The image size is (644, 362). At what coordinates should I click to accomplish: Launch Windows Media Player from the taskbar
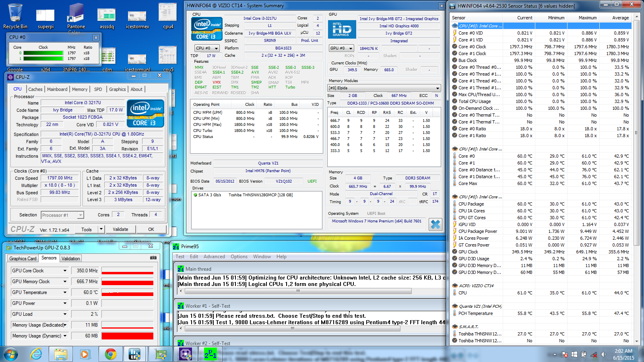(85, 354)
